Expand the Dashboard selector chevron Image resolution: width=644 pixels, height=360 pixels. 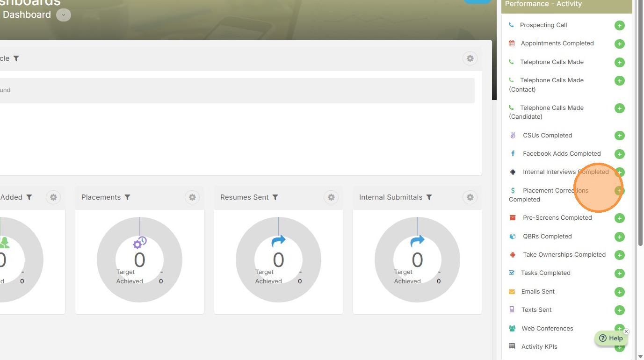64,15
